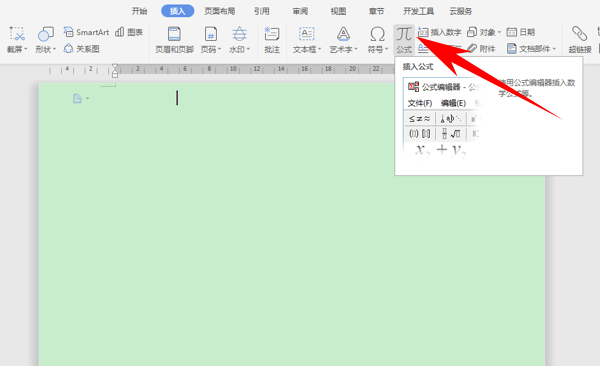Open the 云服务 tab
The width and height of the screenshot is (600, 367).
461,11
